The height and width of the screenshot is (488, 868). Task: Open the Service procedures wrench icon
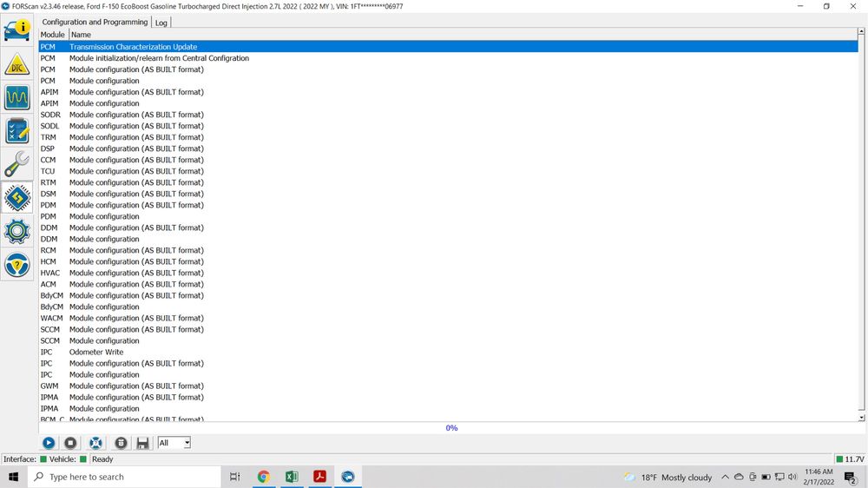point(17,164)
